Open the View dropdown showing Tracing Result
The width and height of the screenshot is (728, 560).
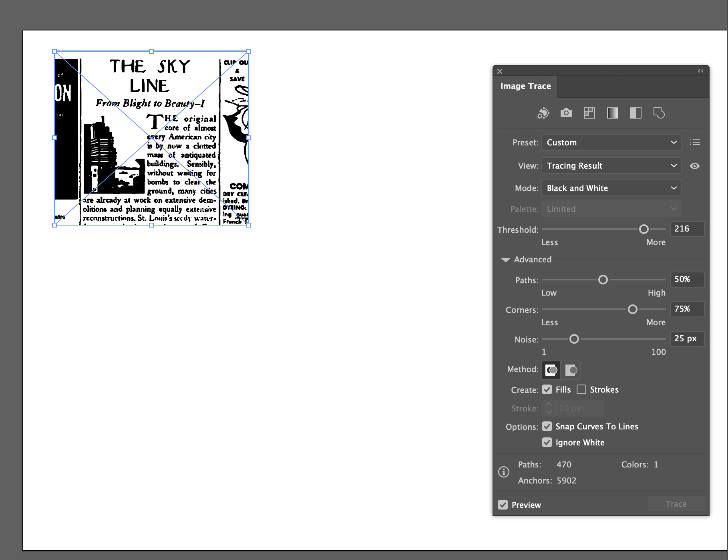(x=611, y=165)
